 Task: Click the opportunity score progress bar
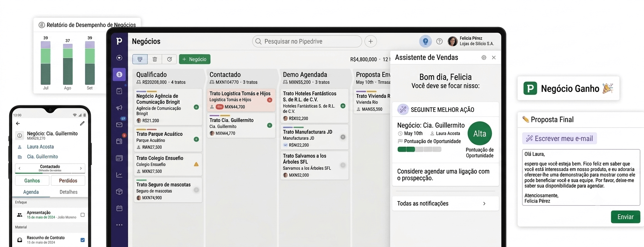419,149
